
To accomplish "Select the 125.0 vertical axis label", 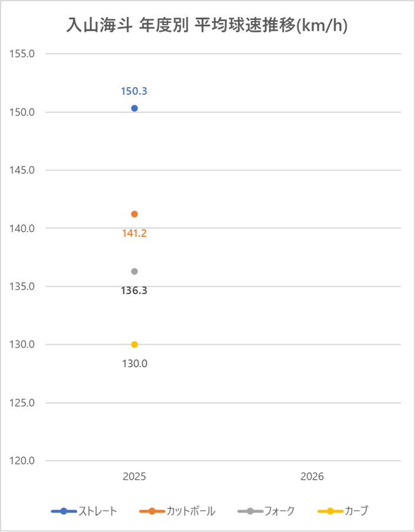I will pyautogui.click(x=24, y=404).
